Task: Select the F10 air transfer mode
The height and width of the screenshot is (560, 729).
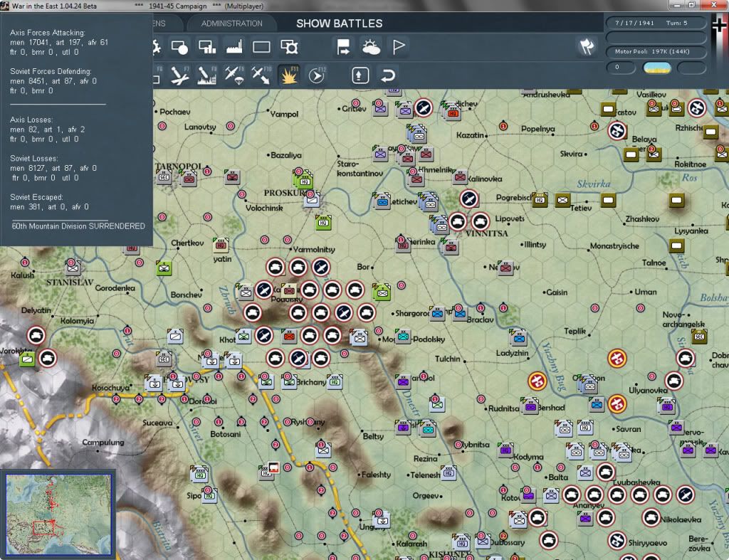Action: click(261, 75)
